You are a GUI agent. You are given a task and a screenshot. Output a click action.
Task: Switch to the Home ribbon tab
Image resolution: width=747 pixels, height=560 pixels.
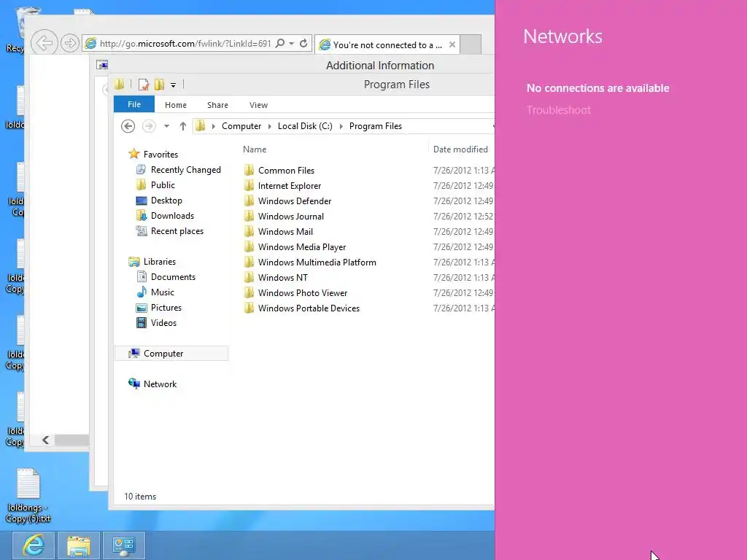tap(175, 105)
